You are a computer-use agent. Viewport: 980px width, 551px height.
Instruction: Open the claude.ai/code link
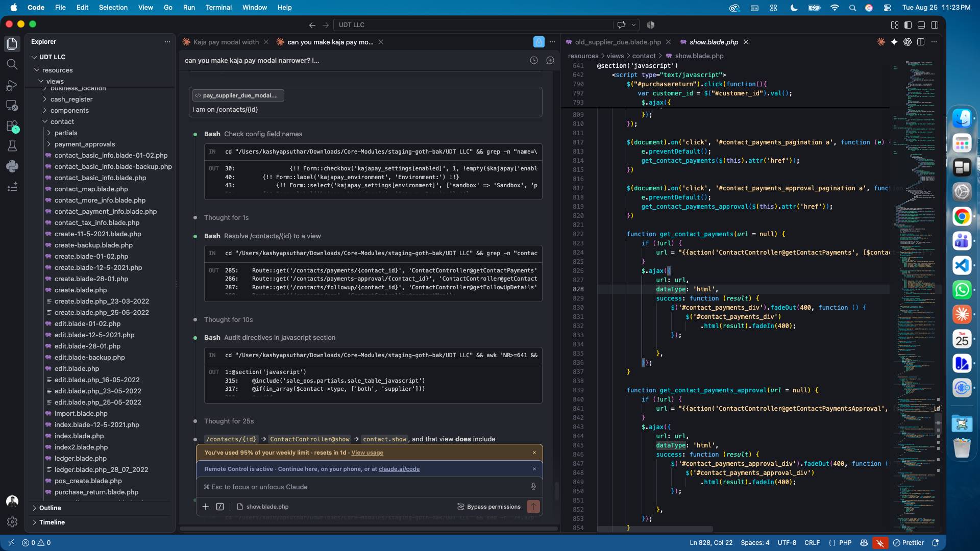[x=399, y=469]
